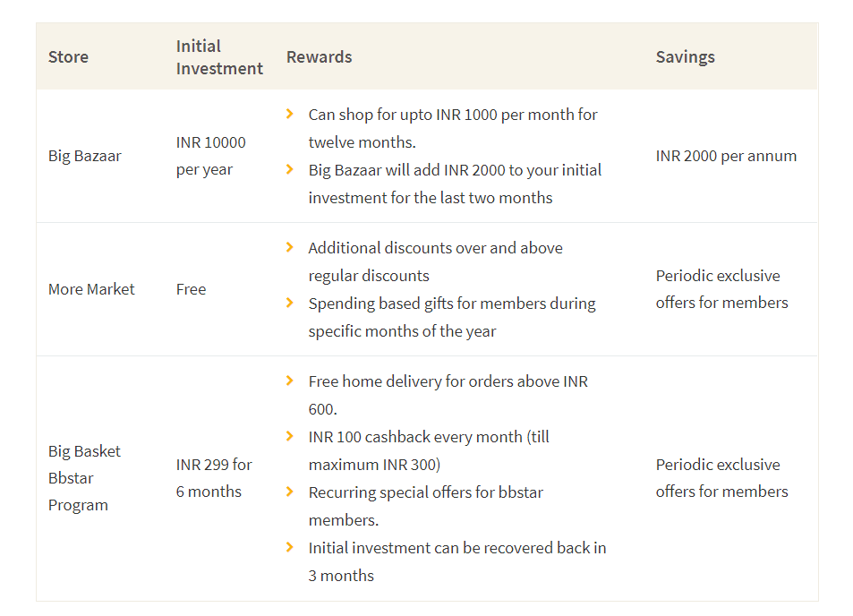This screenshot has width=853, height=616.
Task: Click the 'INR 2000 per annum' savings cell
Action: 726,156
